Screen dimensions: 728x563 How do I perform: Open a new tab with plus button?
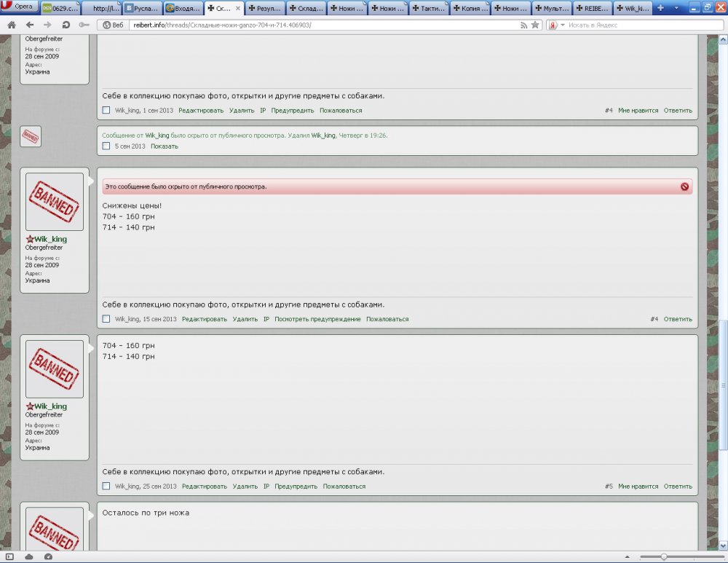click(x=661, y=8)
